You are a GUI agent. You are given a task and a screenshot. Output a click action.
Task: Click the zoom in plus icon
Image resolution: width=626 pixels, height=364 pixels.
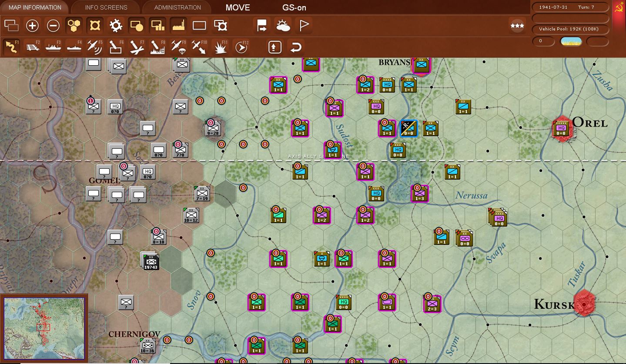[x=32, y=26]
